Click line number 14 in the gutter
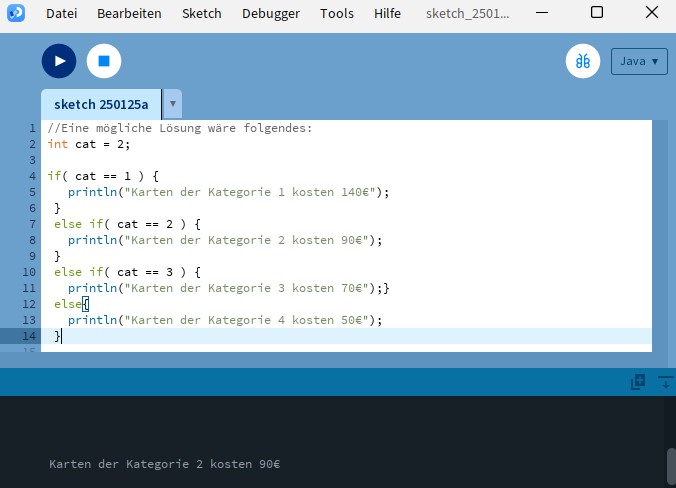 (x=29, y=336)
